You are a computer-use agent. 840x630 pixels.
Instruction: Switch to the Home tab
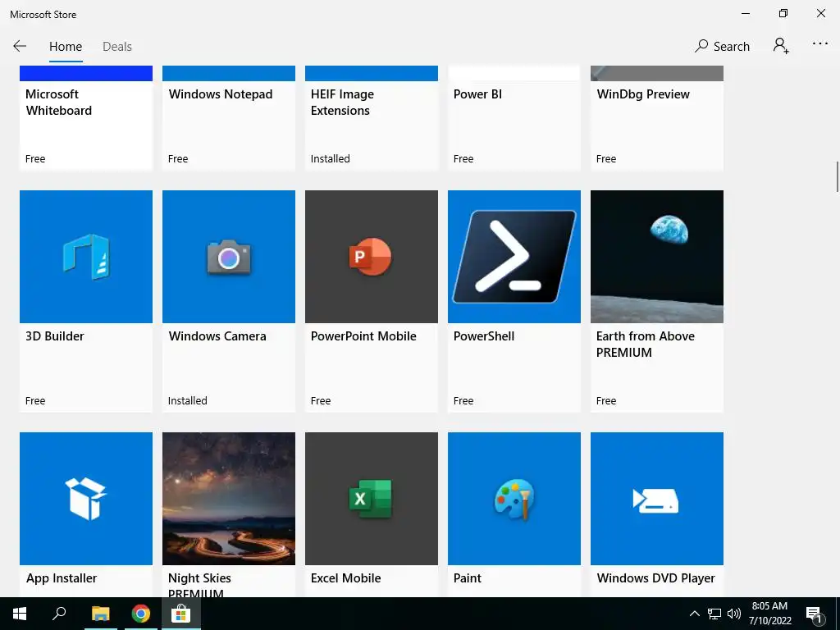click(x=66, y=47)
